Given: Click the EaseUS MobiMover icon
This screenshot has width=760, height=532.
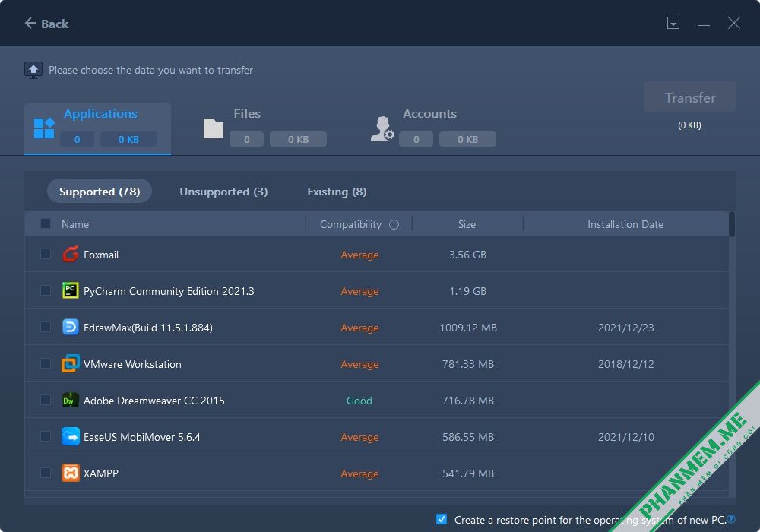Looking at the screenshot, I should [70, 436].
